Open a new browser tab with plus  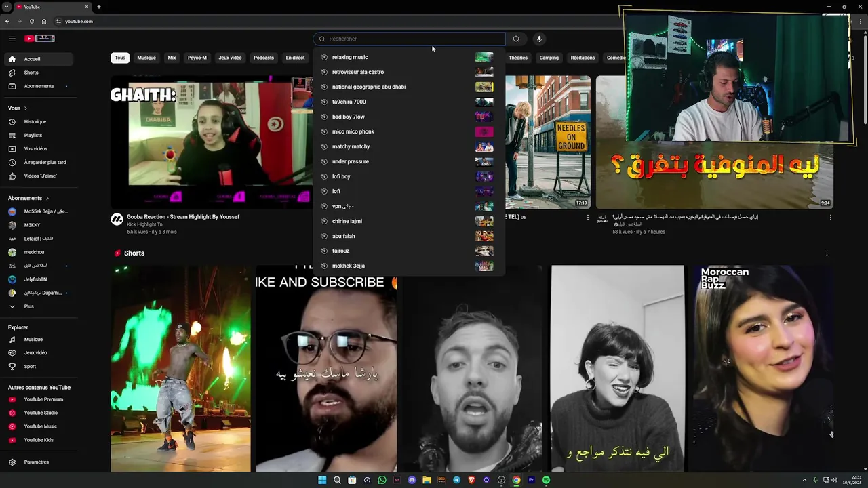click(98, 7)
